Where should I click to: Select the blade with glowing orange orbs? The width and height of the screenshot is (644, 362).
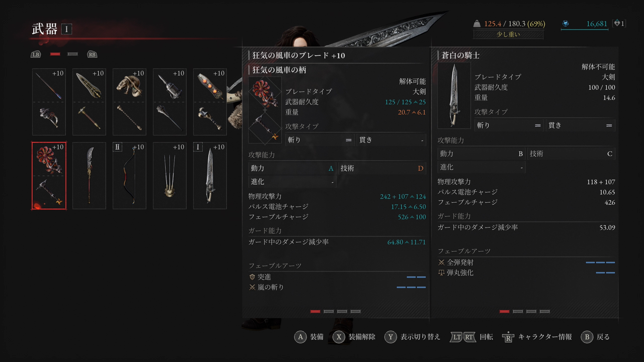(210, 102)
